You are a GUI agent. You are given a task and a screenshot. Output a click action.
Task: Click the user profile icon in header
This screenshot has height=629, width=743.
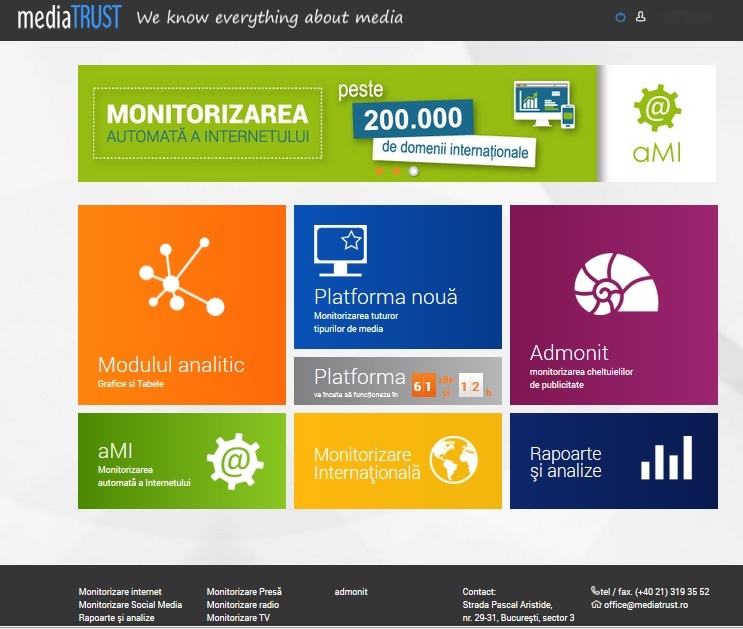point(641,17)
